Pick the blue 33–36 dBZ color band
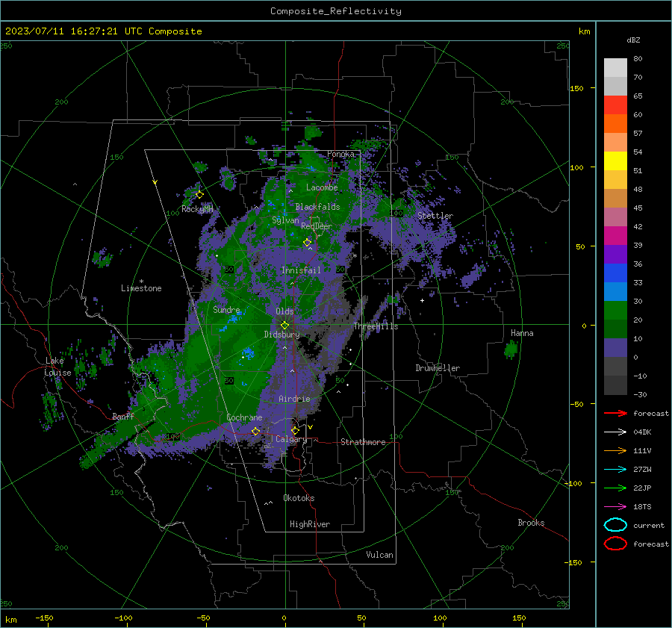Viewport: 672px width, 628px height. pyautogui.click(x=615, y=273)
